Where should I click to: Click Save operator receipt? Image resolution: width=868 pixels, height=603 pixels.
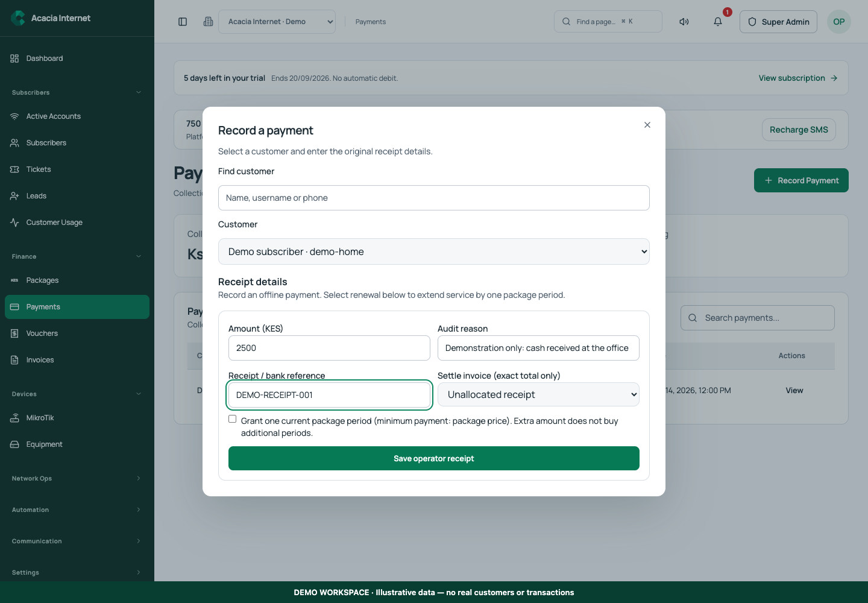pos(434,458)
